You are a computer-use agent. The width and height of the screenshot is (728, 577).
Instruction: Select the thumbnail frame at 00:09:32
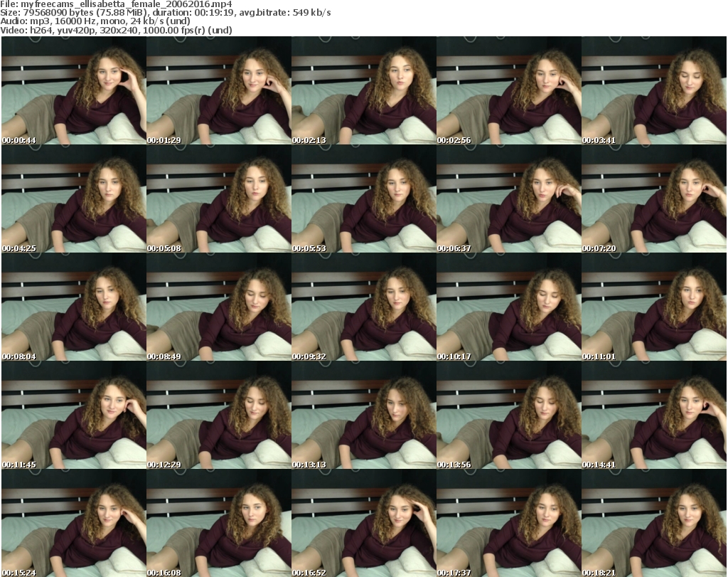tap(363, 307)
